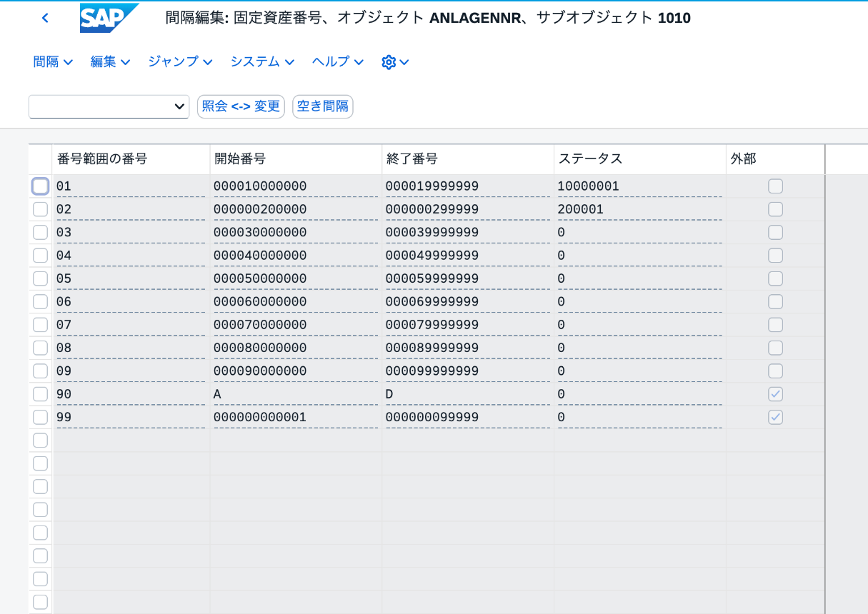Select row 01 checkbox
This screenshot has height=614, width=868.
pos(41,186)
